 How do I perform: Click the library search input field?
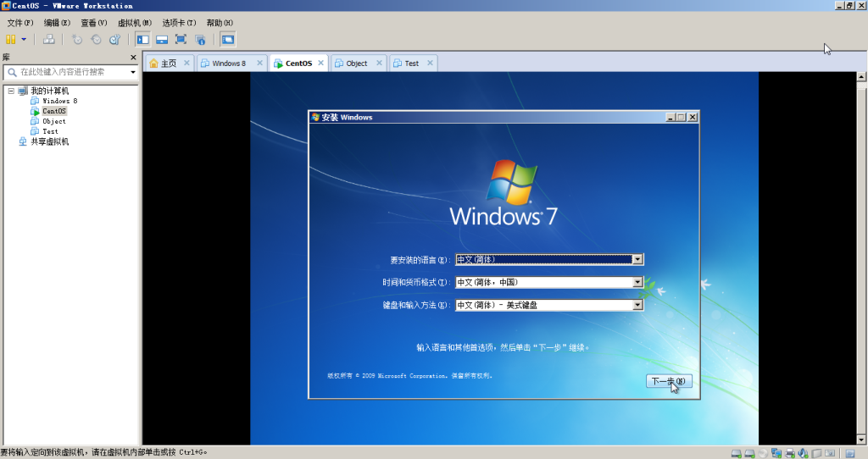tap(70, 72)
